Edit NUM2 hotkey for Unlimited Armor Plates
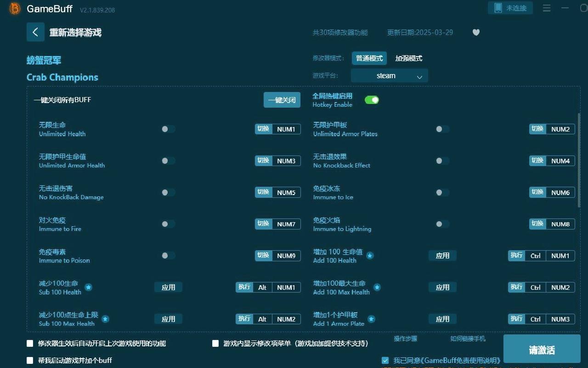588x368 pixels. coord(560,129)
